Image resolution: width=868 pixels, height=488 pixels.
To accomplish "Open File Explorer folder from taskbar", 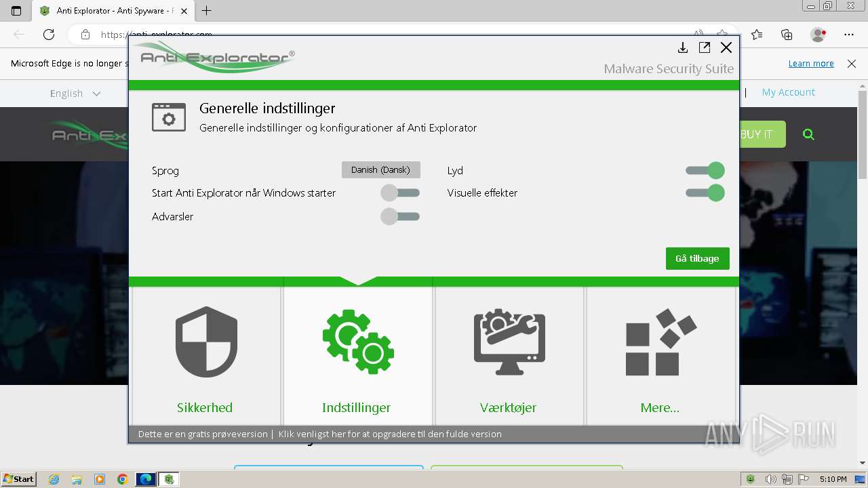I will tap(77, 479).
